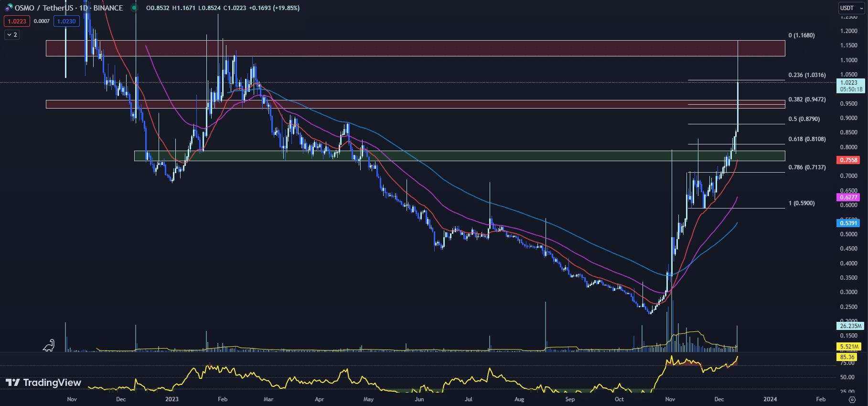Click the green market status dot
Screen dimensions: 868x406
134,8
